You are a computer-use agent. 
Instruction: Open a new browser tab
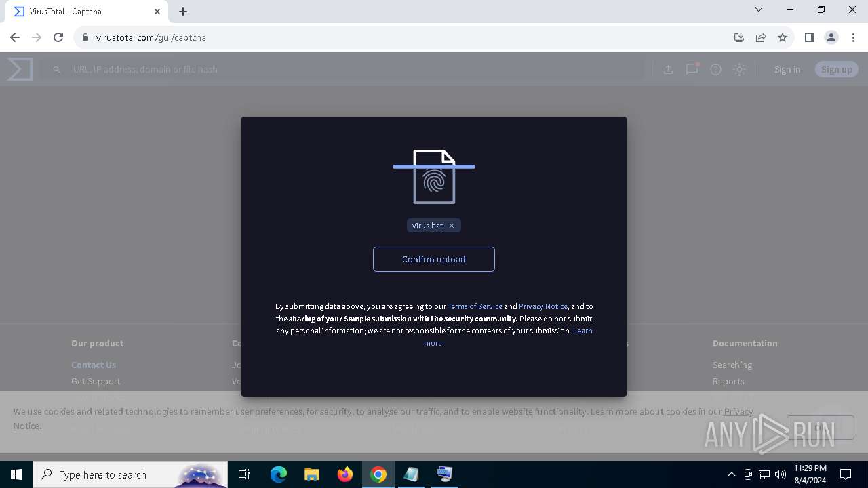(183, 12)
